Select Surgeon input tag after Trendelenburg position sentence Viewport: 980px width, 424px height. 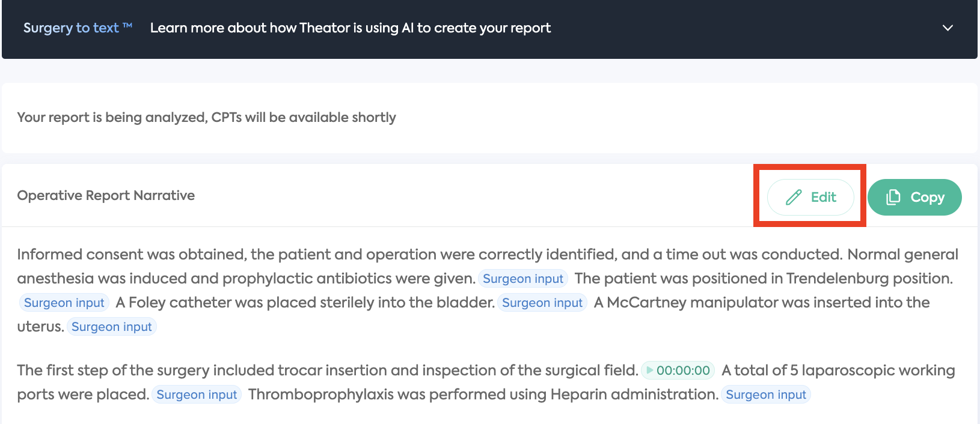[x=64, y=303]
